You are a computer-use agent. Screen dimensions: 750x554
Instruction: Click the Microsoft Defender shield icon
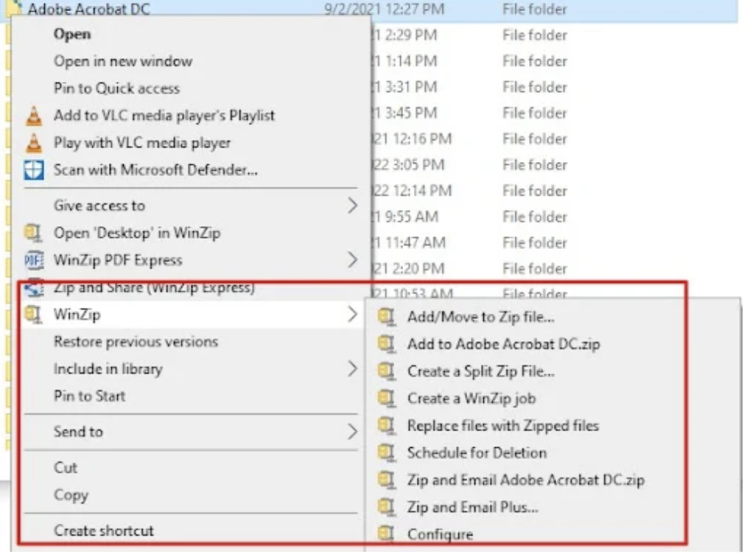34,170
